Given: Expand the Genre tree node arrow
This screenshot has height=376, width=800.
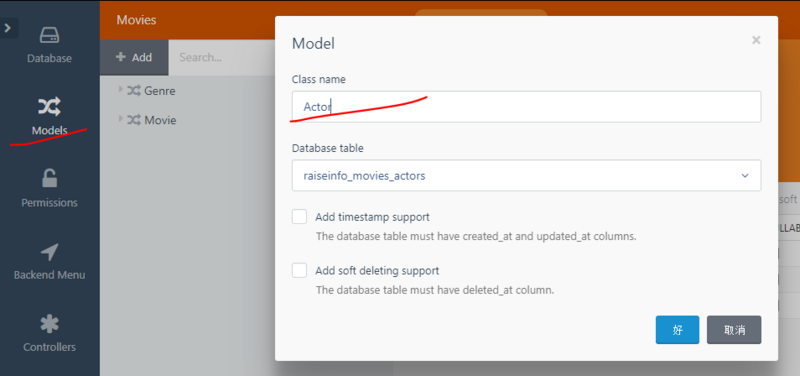Looking at the screenshot, I should click(121, 90).
